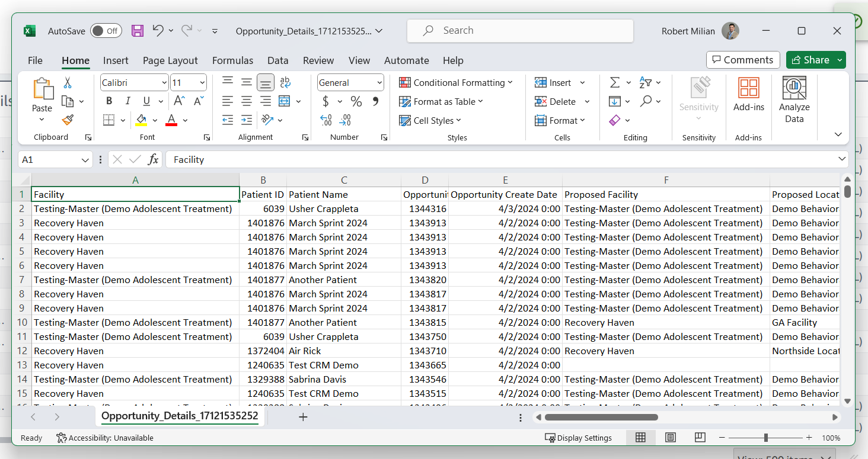Image resolution: width=868 pixels, height=459 pixels.
Task: Open the font name Calibri dropdown
Action: 164,83
